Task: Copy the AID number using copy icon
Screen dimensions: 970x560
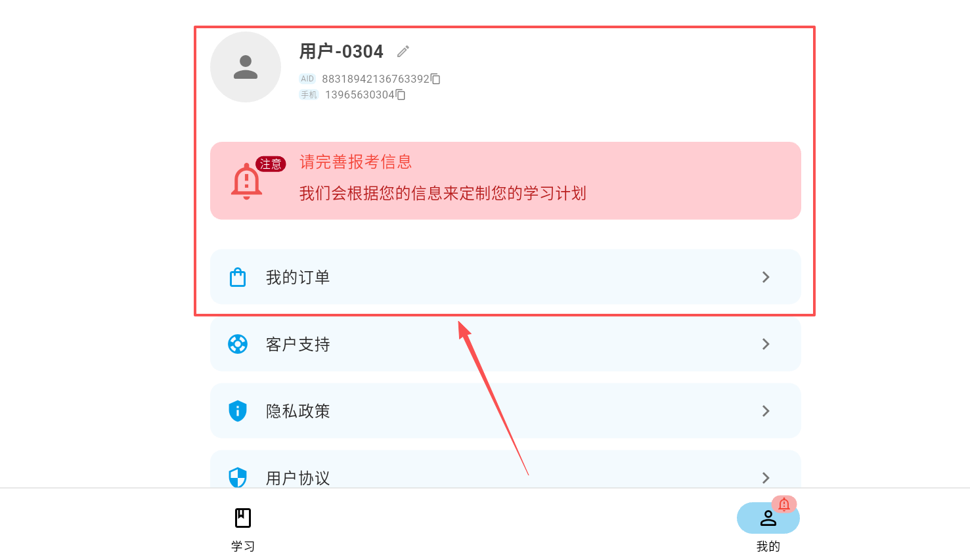Action: click(435, 79)
